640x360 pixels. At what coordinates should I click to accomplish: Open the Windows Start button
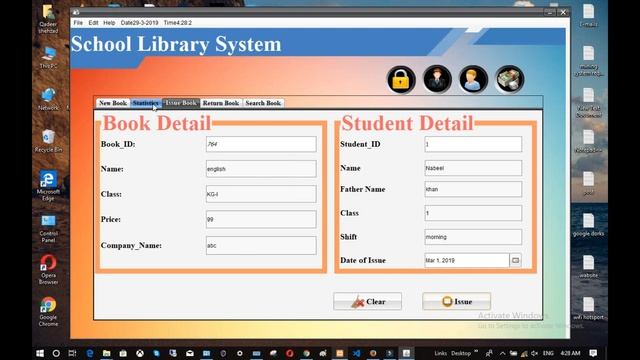(x=40, y=353)
